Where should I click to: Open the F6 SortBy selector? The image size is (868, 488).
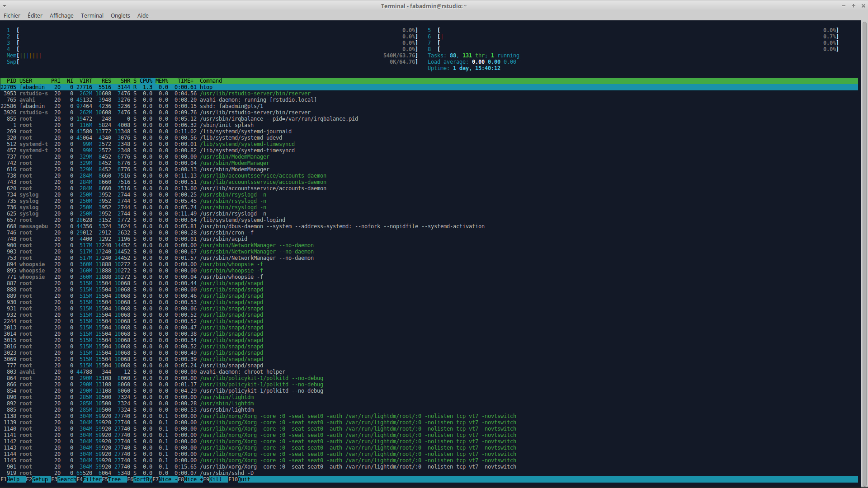[x=142, y=479]
